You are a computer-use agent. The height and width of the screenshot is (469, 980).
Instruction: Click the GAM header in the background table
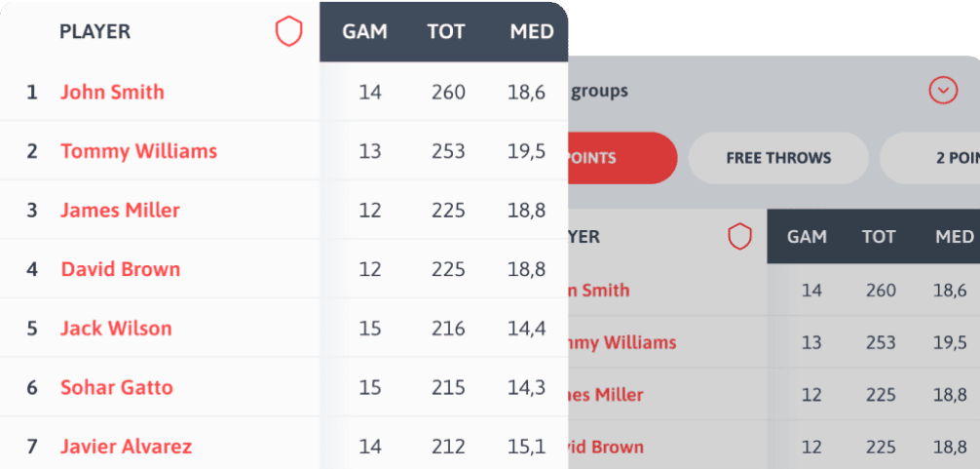807,236
